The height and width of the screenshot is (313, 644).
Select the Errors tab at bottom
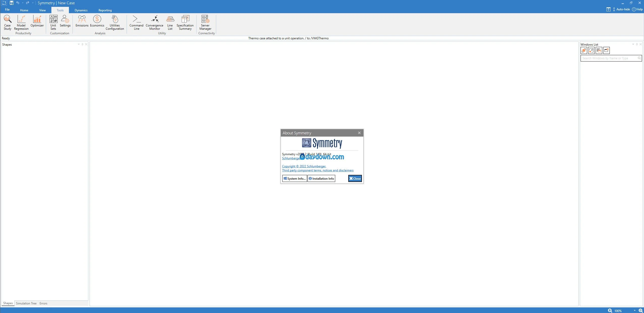[43, 303]
